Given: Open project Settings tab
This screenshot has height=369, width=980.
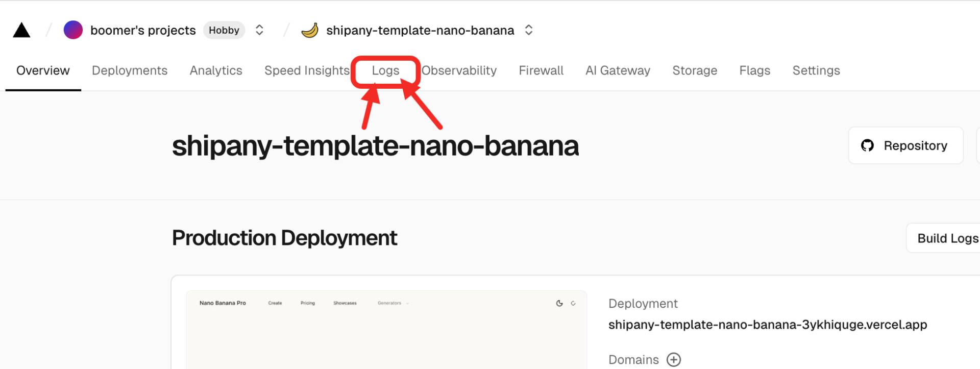Looking at the screenshot, I should click(816, 70).
